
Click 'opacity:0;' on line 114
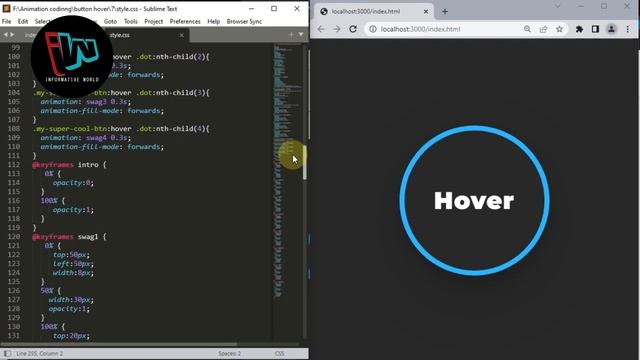[x=73, y=182]
